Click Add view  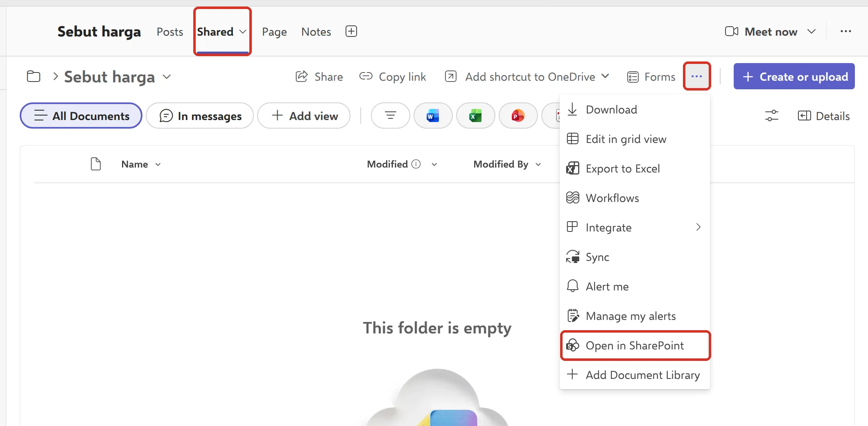tap(304, 116)
